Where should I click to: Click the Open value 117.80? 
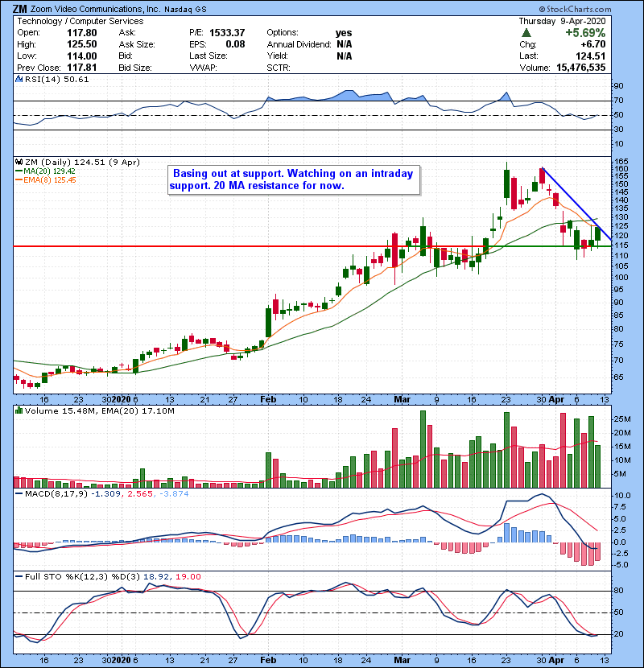(x=82, y=33)
